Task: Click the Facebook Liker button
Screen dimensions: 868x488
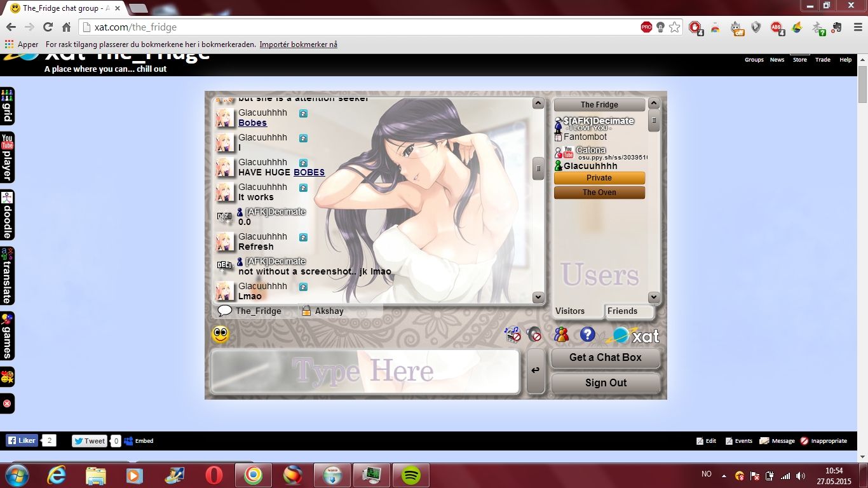Action: coord(22,440)
